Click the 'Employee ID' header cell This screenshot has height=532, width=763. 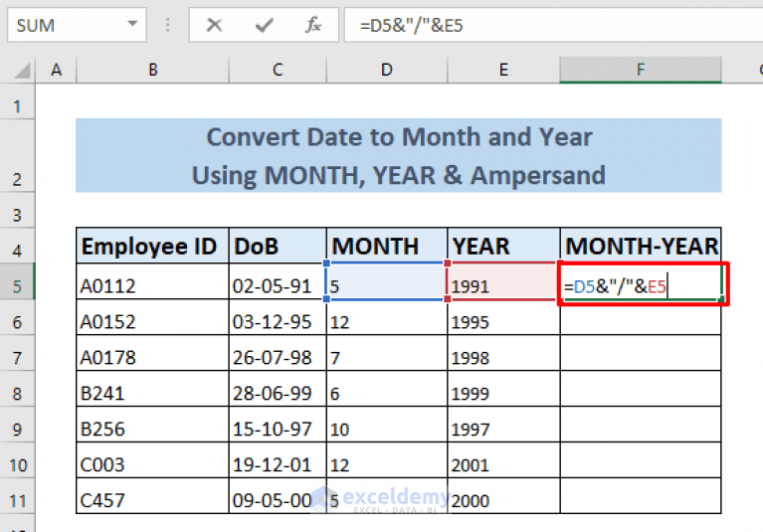152,246
